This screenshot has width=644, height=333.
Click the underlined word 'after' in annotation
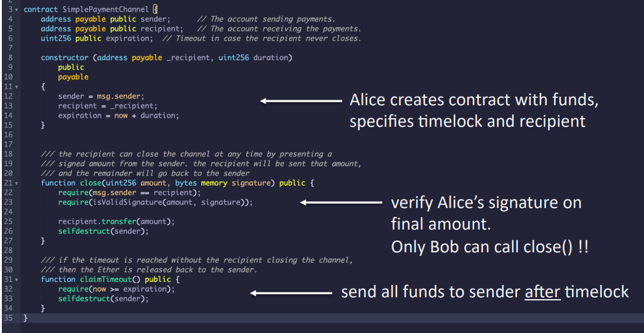point(542,292)
